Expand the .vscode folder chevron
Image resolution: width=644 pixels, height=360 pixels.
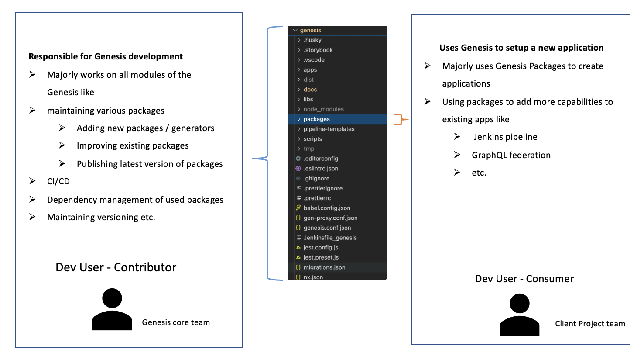pos(299,60)
